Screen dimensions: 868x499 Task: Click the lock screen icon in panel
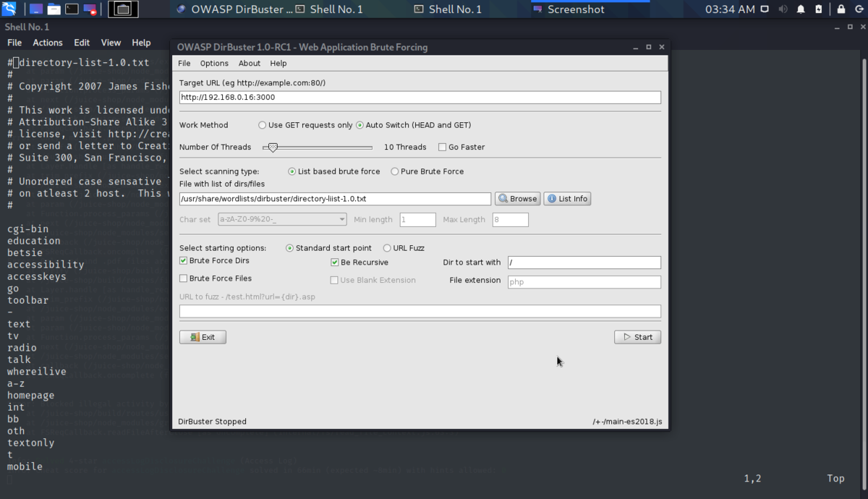pyautogui.click(x=841, y=9)
